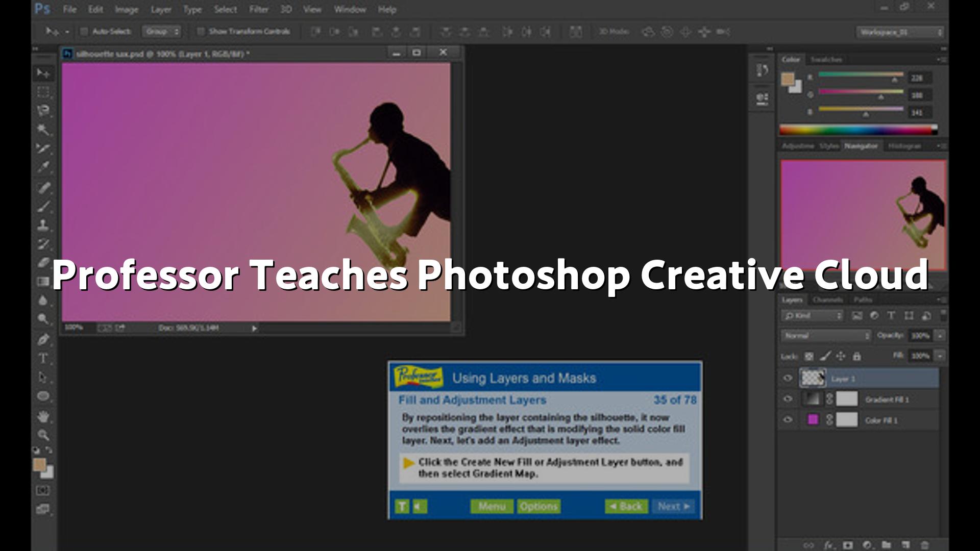The width and height of the screenshot is (980, 551).
Task: Check Show Transform Controls option
Action: pos(201,32)
